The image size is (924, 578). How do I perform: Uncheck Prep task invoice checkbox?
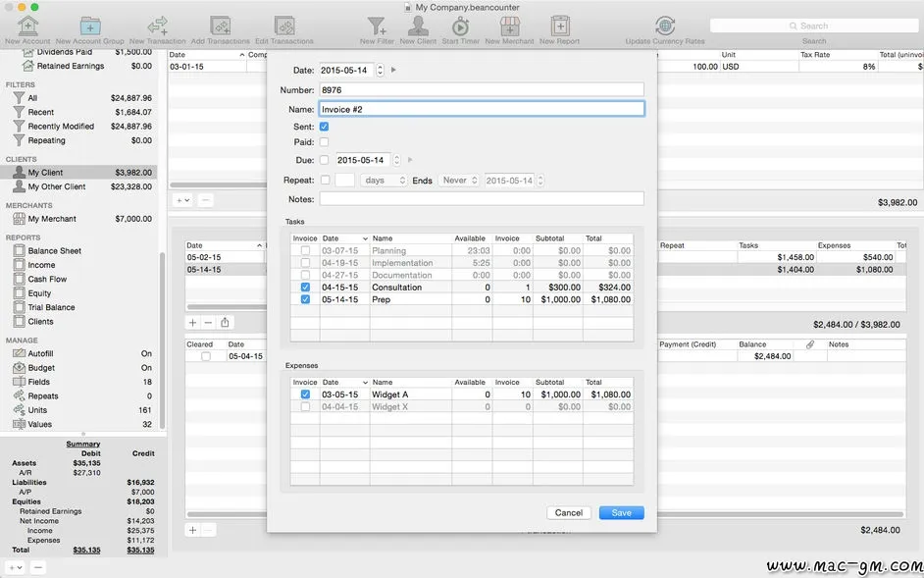[x=305, y=299]
